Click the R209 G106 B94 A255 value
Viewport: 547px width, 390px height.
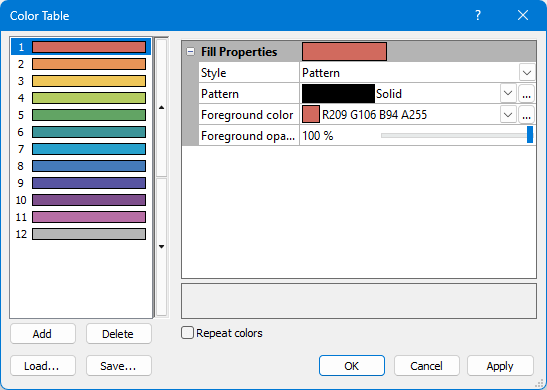coord(374,115)
